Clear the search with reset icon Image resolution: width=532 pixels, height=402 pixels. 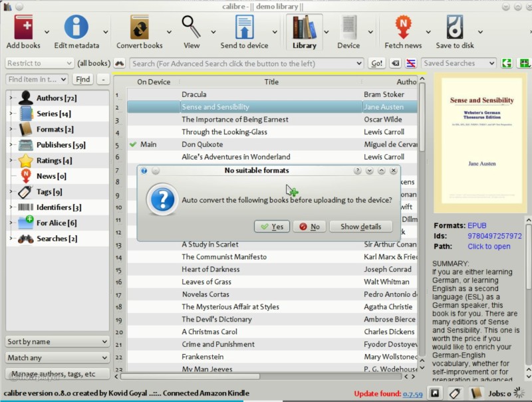tap(396, 63)
